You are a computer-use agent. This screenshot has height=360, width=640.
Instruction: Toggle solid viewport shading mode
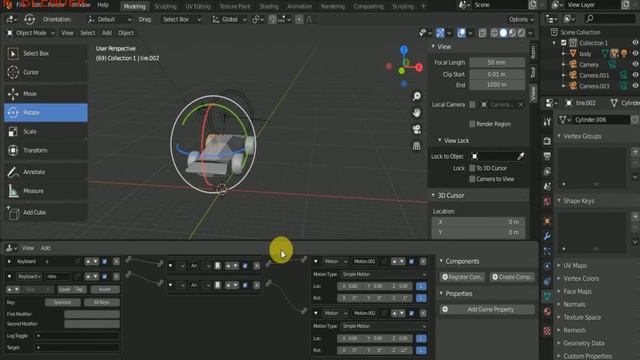coord(503,33)
